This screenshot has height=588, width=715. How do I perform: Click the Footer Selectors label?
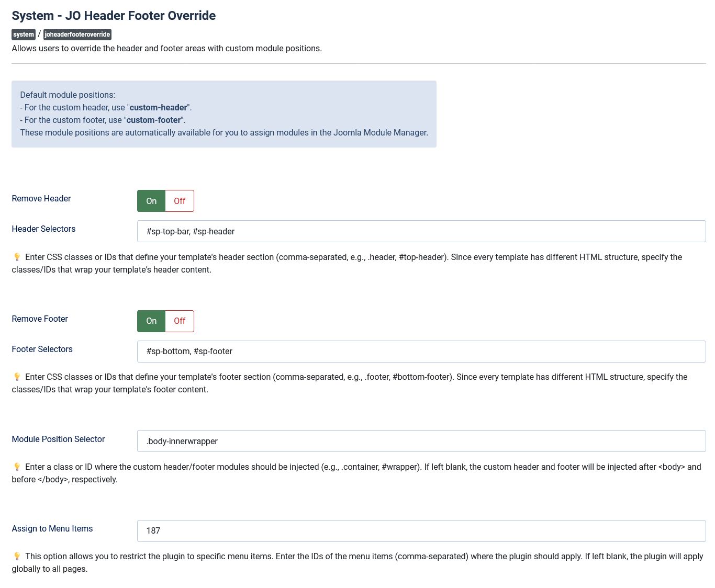[42, 349]
